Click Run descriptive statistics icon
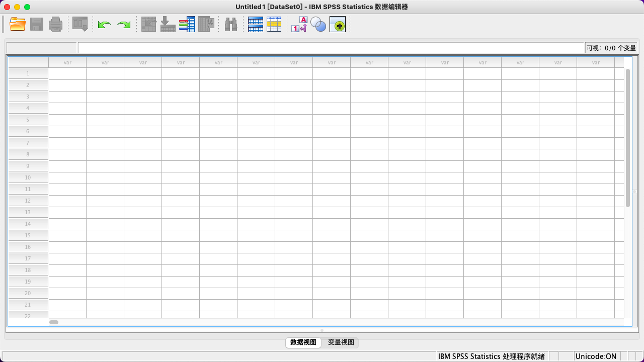The height and width of the screenshot is (362, 644). 206,24
